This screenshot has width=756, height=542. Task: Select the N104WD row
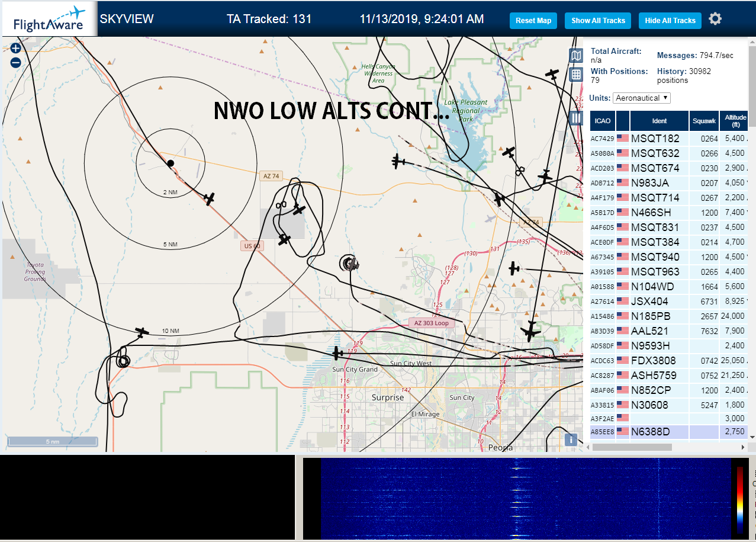point(669,287)
